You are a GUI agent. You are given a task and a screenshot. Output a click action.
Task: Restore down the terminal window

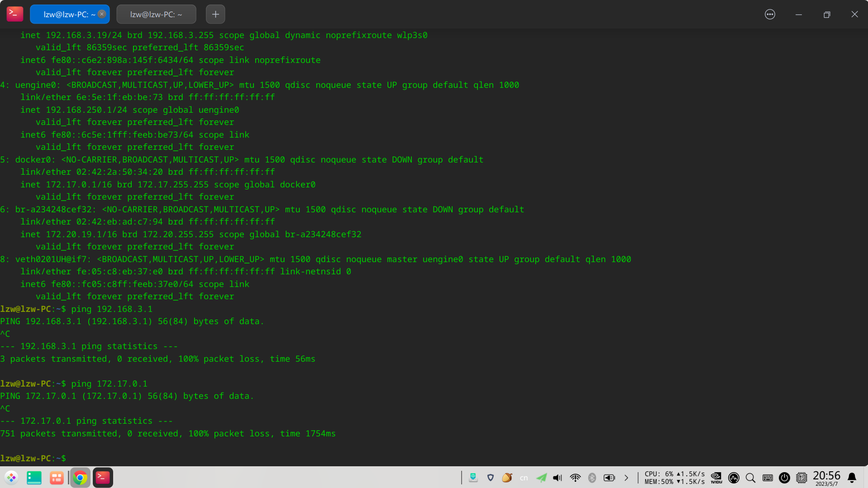tap(827, 14)
